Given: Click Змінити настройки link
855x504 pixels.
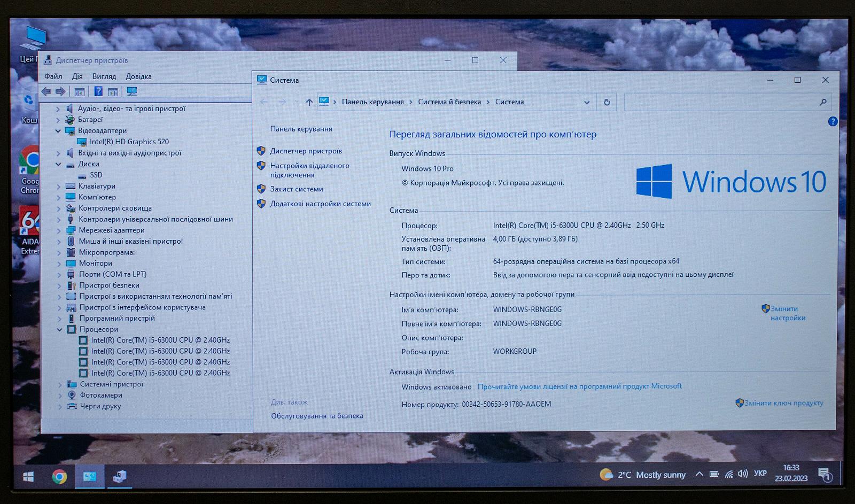Looking at the screenshot, I should click(788, 313).
